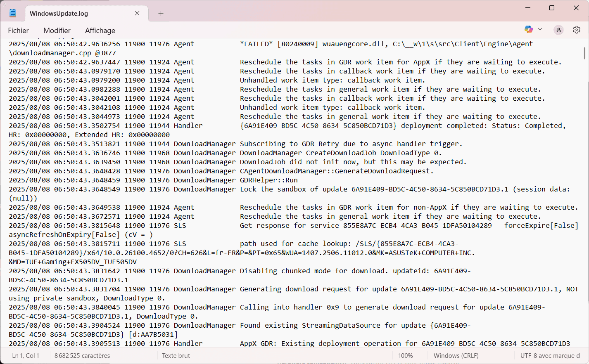Click 'Generating download request for update' text
This screenshot has width=589, height=364.
tap(318, 289)
